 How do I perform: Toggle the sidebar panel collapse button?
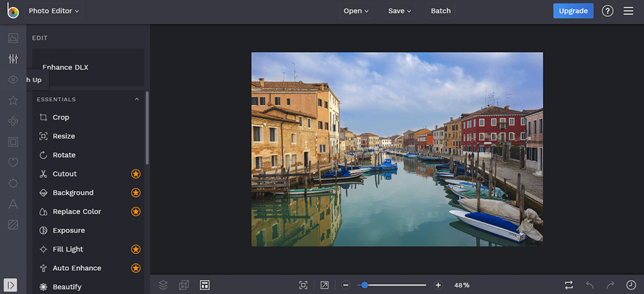(11, 285)
